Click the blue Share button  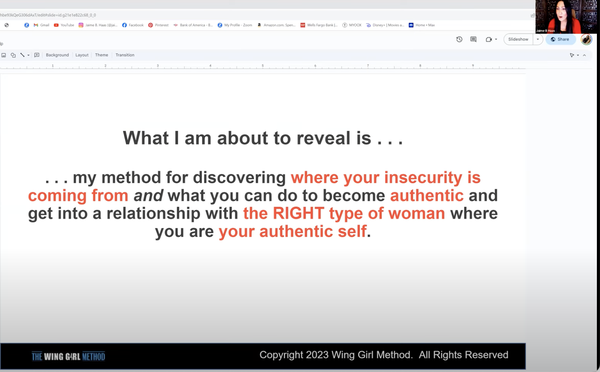click(560, 39)
